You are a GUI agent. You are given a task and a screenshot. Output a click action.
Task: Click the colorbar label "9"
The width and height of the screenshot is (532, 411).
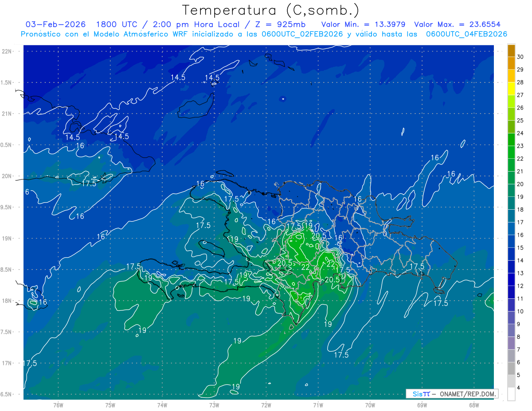519,324
